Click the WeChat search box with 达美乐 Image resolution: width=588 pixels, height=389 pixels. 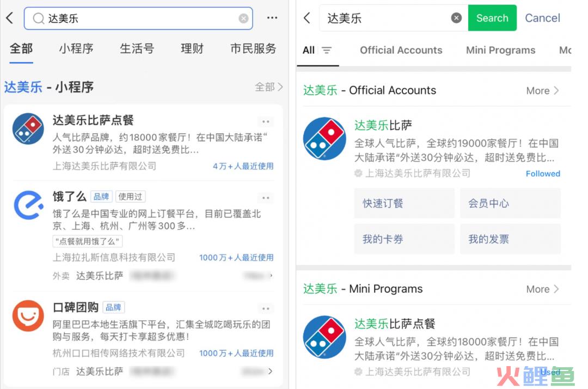click(x=394, y=18)
